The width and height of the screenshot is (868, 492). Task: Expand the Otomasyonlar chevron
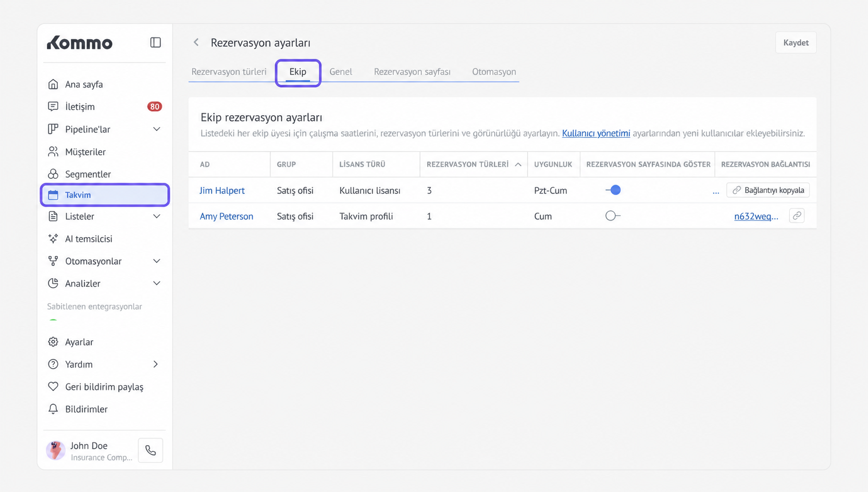(x=156, y=261)
